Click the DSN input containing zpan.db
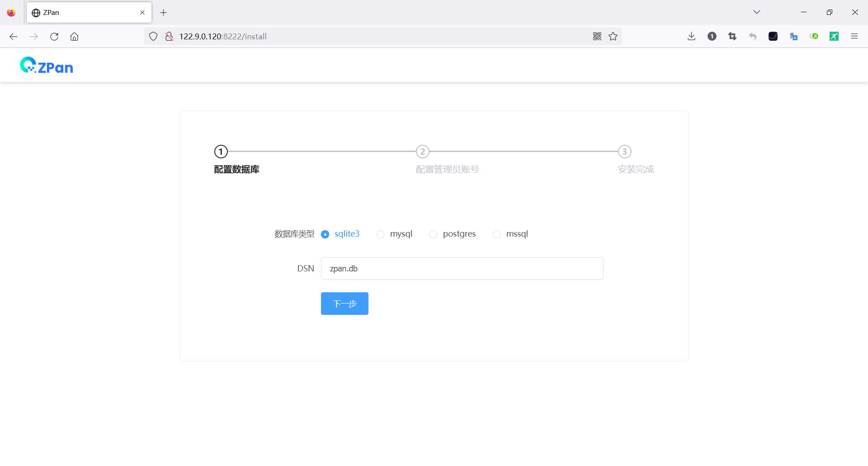The image size is (868, 466). click(462, 268)
